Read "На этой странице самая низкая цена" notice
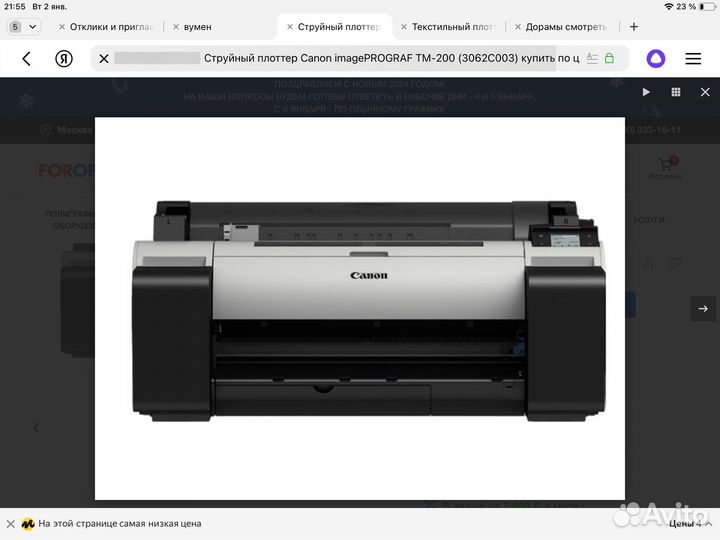720x540 pixels. (x=119, y=523)
